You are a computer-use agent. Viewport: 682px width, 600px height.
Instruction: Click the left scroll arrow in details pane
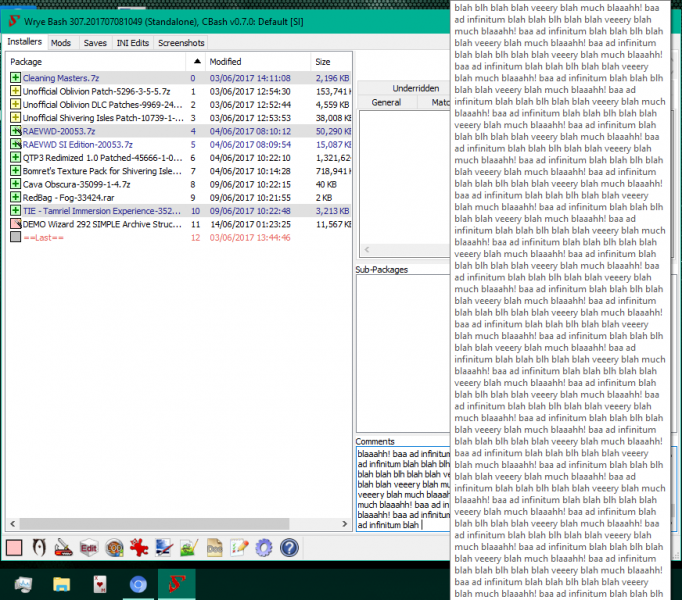[367, 249]
